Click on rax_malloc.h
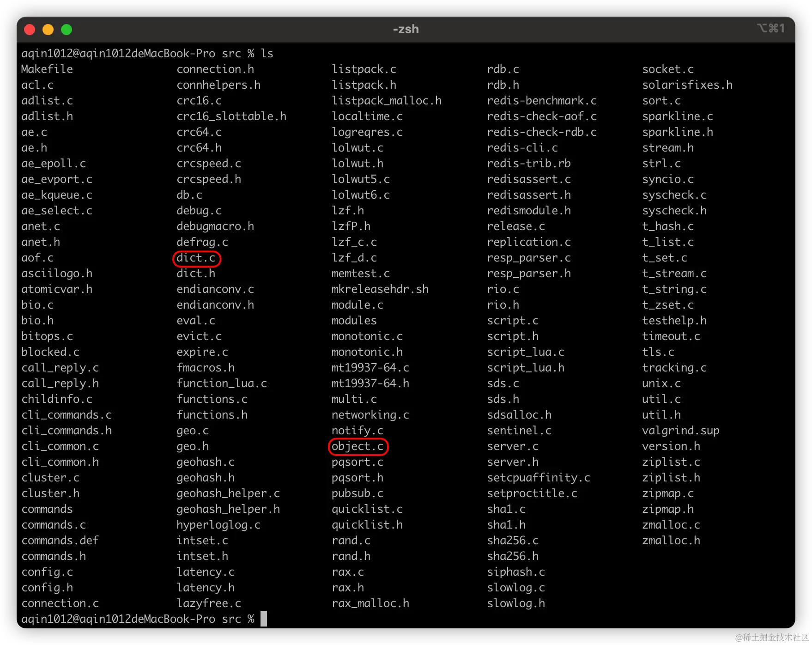This screenshot has width=812, height=645. (370, 603)
